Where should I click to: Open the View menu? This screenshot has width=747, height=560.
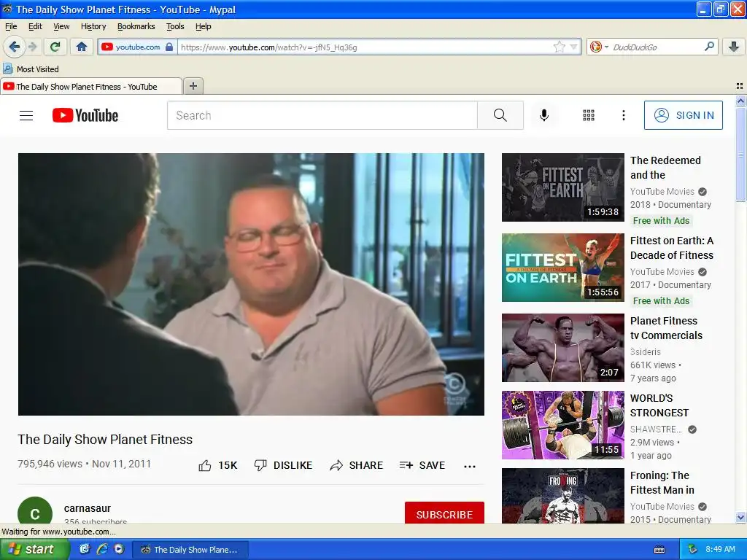(x=61, y=26)
